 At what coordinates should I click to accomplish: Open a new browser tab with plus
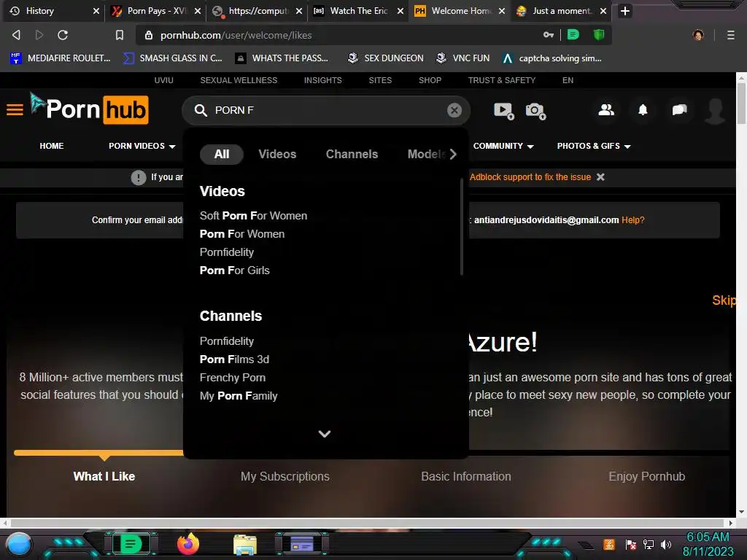[625, 11]
